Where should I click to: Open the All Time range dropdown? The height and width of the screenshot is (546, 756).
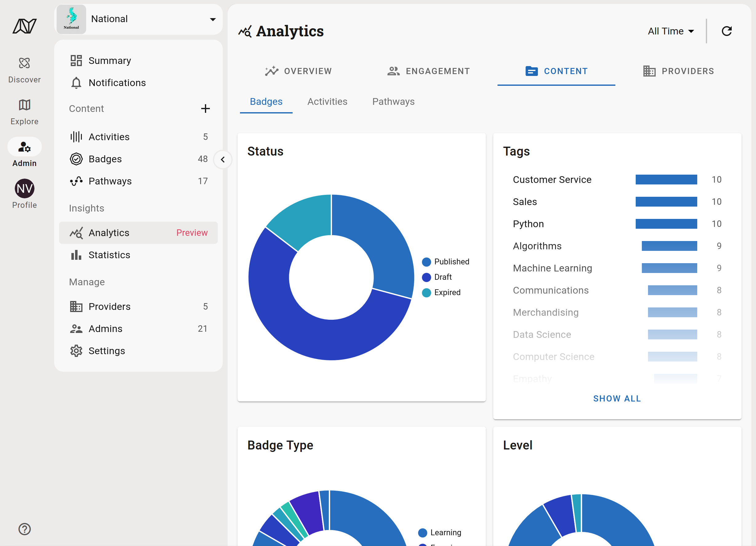671,31
